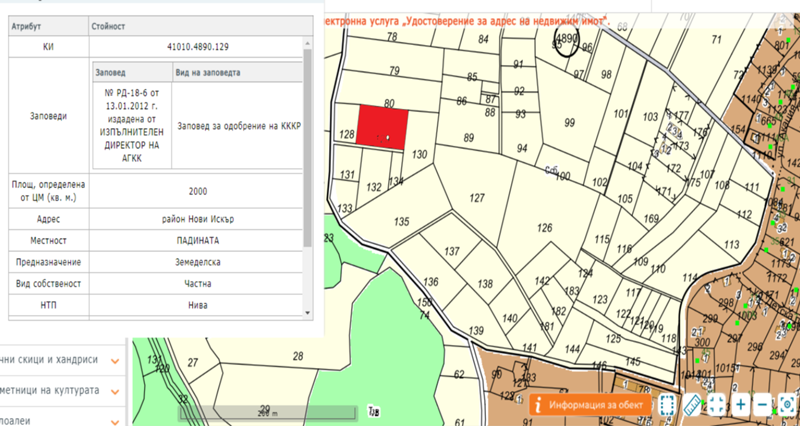Select parcel 135 on the map
800x426 pixels.
click(x=402, y=221)
